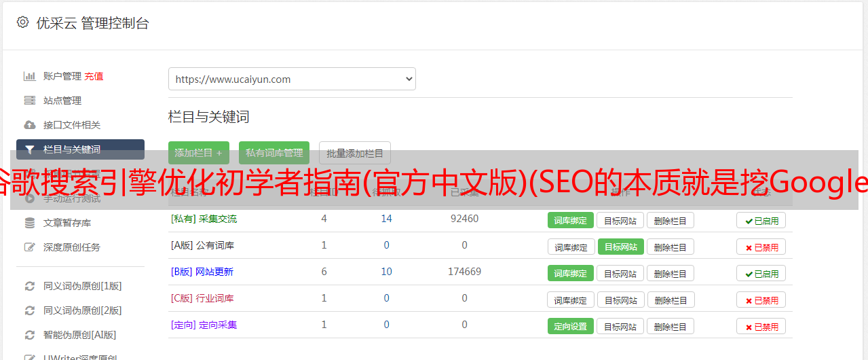Click the filter icon beside 栏目与关键词
This screenshot has height=360, width=868.
click(29, 149)
